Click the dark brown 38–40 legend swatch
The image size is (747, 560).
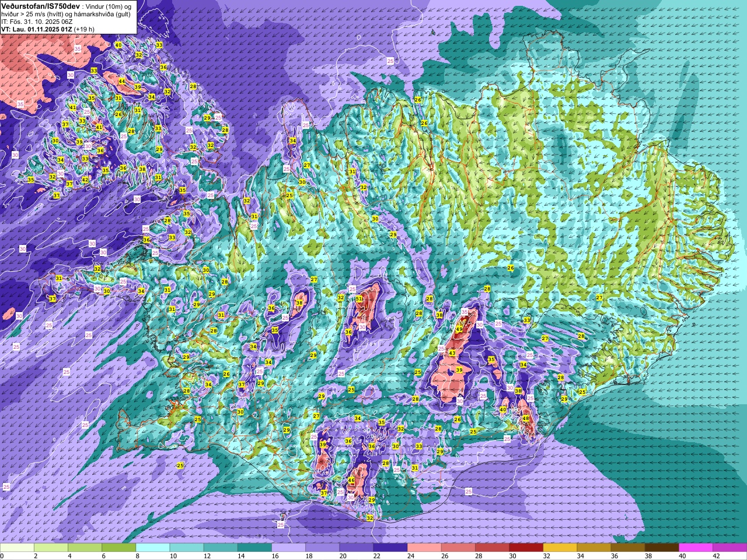coord(662,548)
